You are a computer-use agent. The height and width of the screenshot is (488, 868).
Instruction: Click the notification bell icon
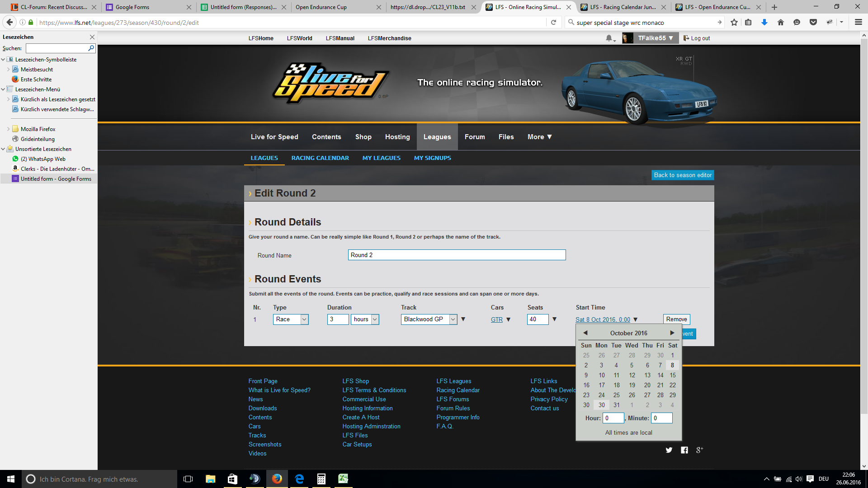(609, 38)
